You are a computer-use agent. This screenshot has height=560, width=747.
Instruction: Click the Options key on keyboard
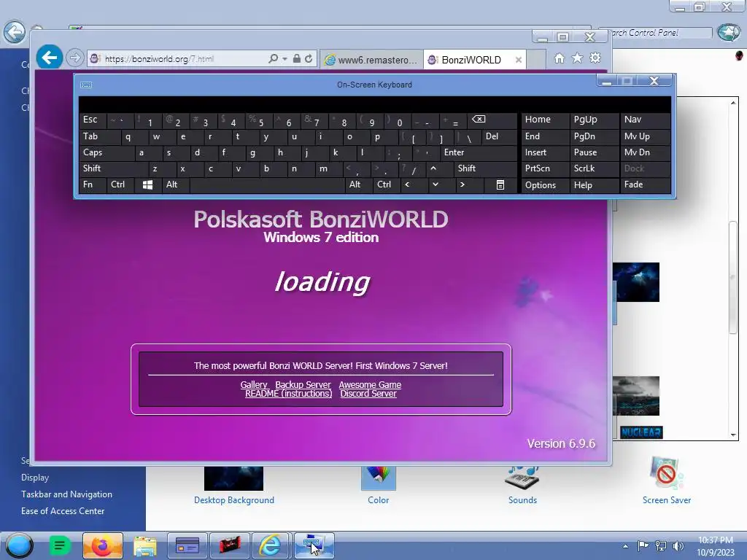coord(545,185)
